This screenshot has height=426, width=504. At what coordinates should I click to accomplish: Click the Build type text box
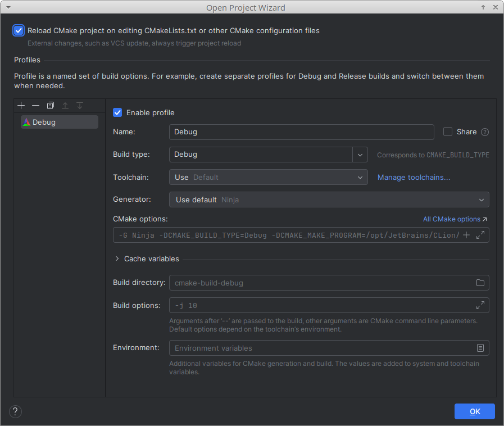[261, 155]
